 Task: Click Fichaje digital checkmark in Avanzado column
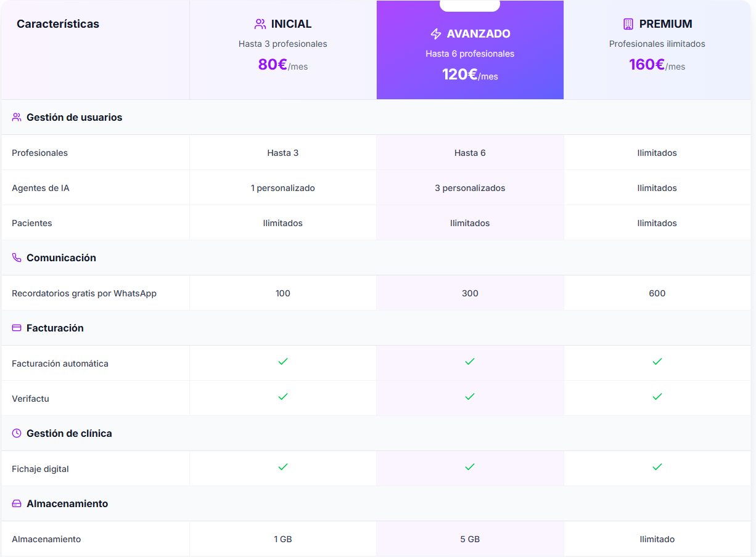click(x=470, y=467)
